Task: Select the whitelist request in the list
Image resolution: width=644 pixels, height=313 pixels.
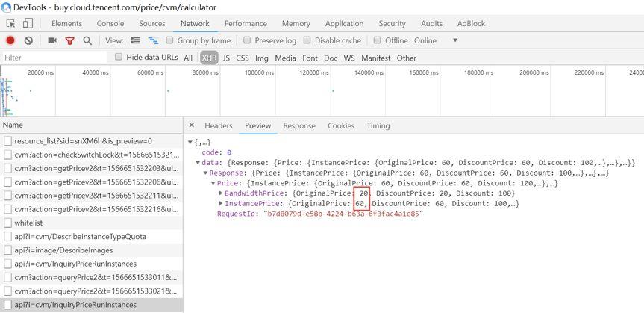Action: pos(27,223)
